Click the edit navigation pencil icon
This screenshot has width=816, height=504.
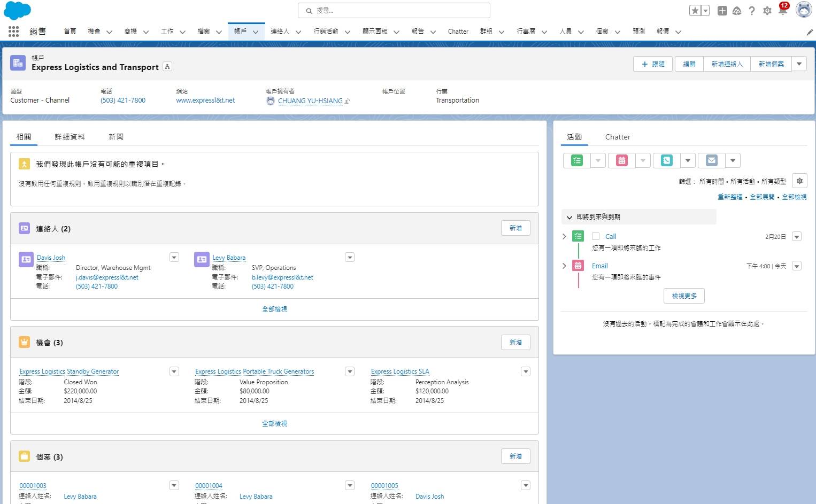(810, 32)
